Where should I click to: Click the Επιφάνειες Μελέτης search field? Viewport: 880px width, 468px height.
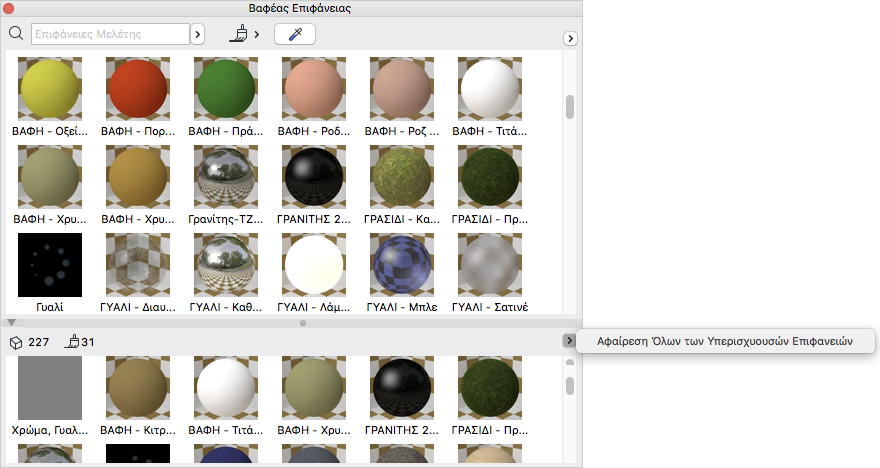(x=111, y=34)
